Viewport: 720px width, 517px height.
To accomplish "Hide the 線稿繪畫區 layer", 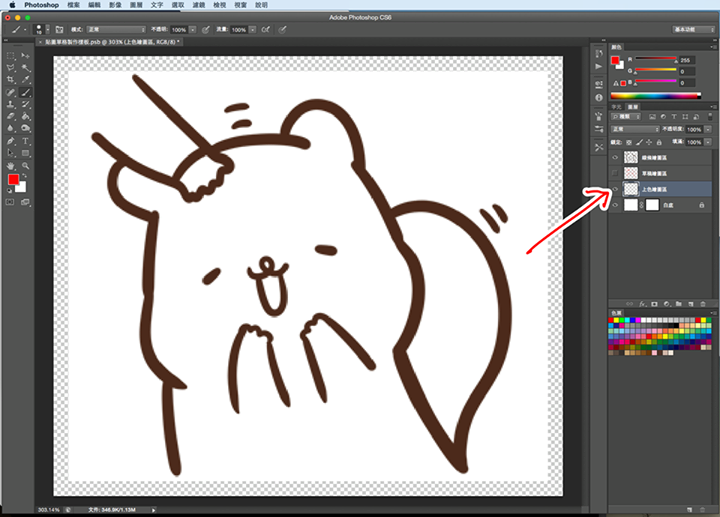I will point(615,157).
